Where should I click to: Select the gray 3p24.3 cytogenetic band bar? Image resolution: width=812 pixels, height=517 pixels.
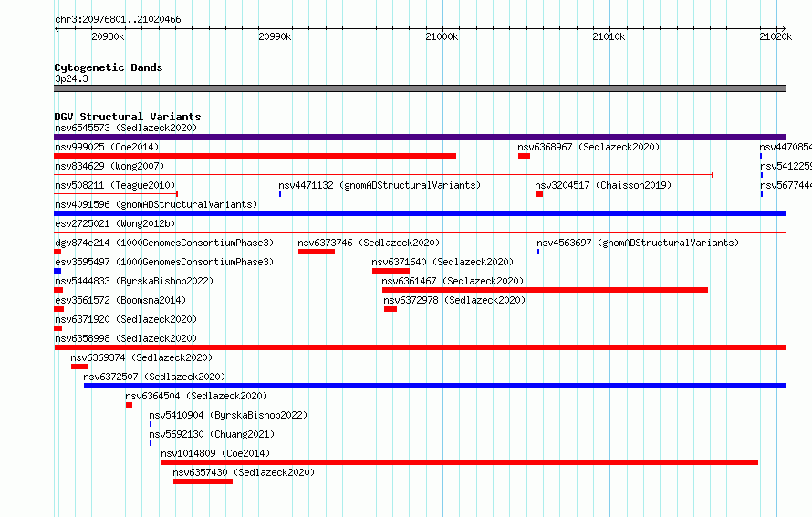[x=420, y=88]
